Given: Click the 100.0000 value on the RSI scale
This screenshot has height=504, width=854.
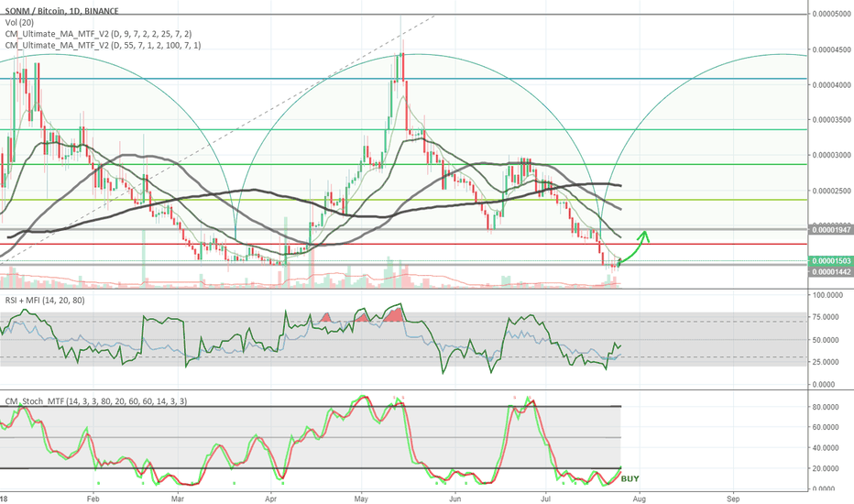Looking at the screenshot, I should pyautogui.click(x=827, y=295).
